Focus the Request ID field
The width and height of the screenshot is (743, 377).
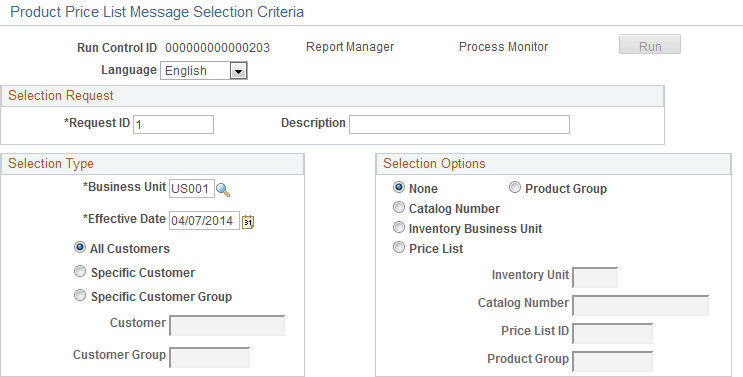pos(173,125)
